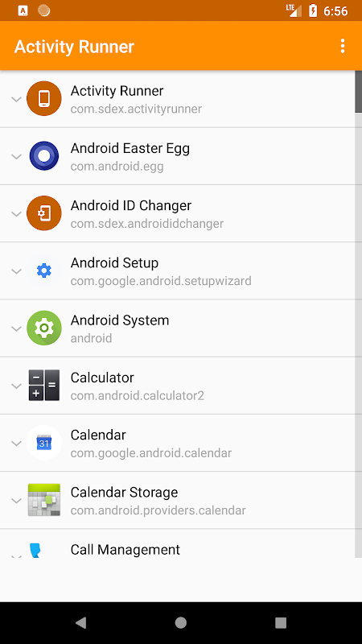Tap the Android Easter Egg icon

[x=44, y=156]
